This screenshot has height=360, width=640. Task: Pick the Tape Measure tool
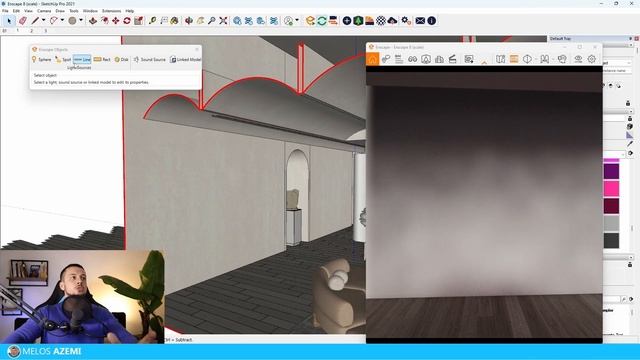coord(152,20)
